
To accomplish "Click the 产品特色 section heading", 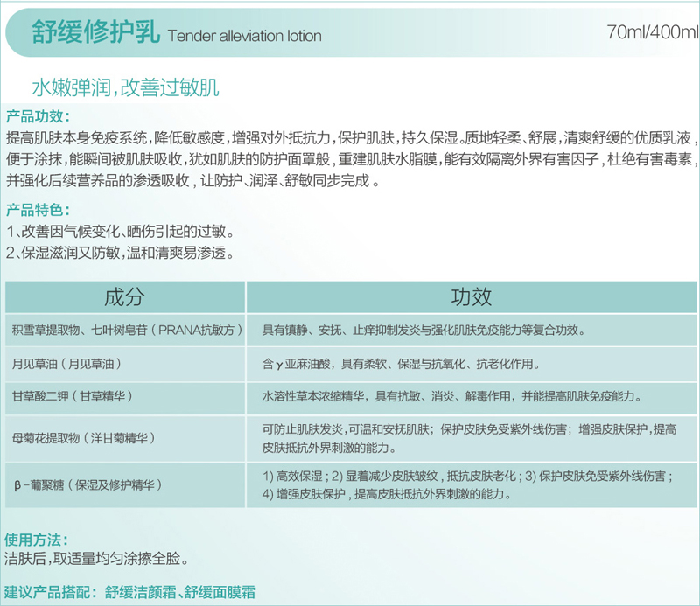I will [38, 211].
